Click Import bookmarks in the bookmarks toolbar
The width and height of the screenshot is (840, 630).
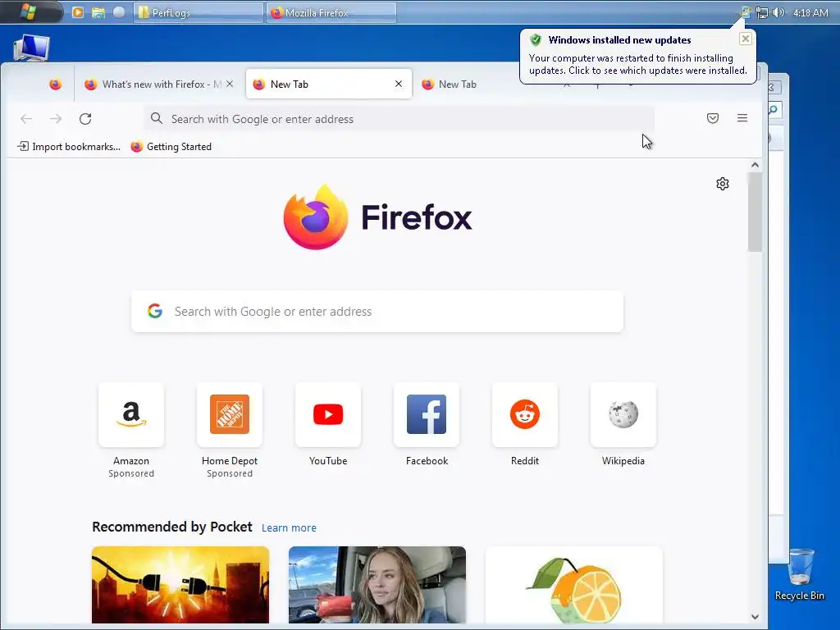pyautogui.click(x=69, y=146)
